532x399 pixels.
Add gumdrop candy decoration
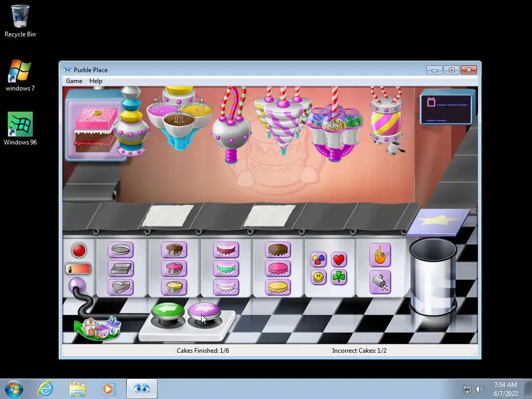[318, 260]
